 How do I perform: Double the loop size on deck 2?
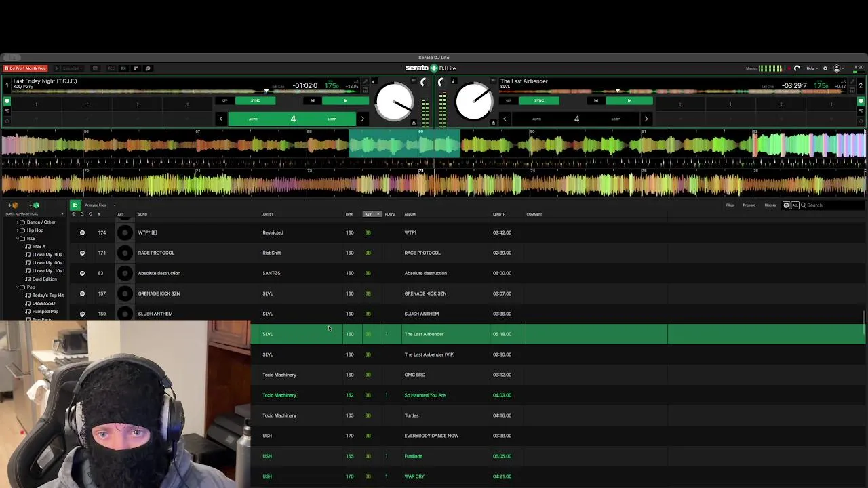point(646,119)
